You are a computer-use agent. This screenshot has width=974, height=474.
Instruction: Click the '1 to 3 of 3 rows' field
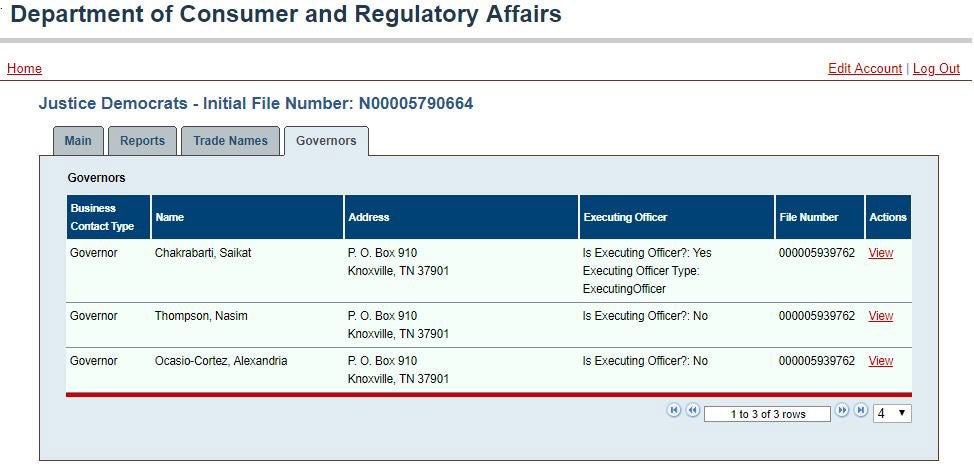767,414
